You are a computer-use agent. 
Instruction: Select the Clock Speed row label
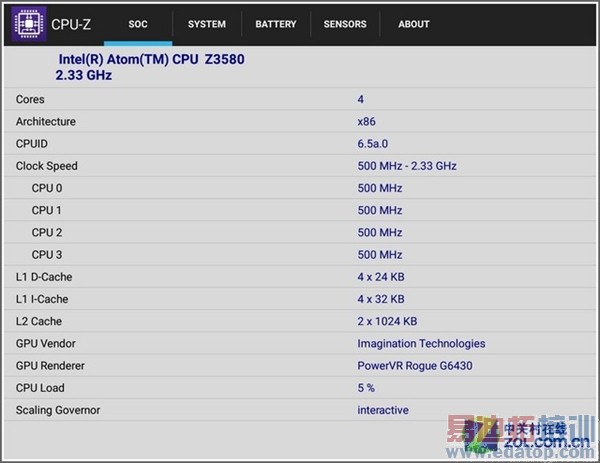(x=47, y=166)
